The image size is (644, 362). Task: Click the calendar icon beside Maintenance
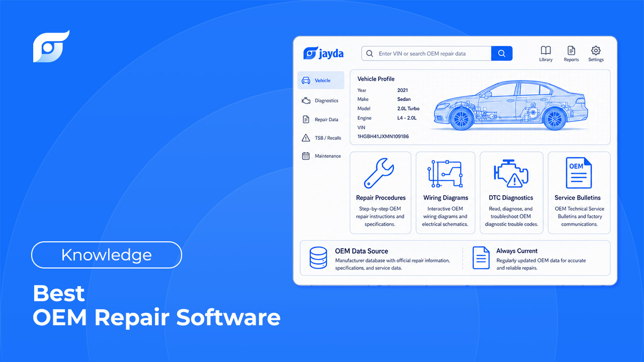tap(305, 156)
